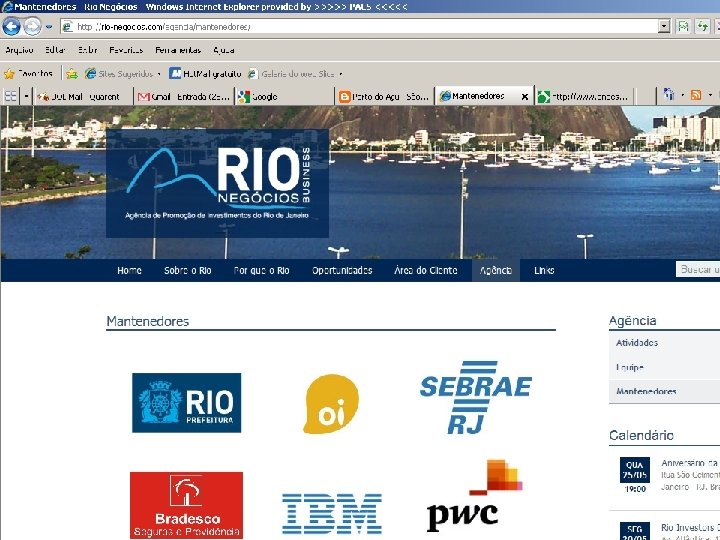
Task: Click the Home page toolbar icon
Action: (x=669, y=95)
